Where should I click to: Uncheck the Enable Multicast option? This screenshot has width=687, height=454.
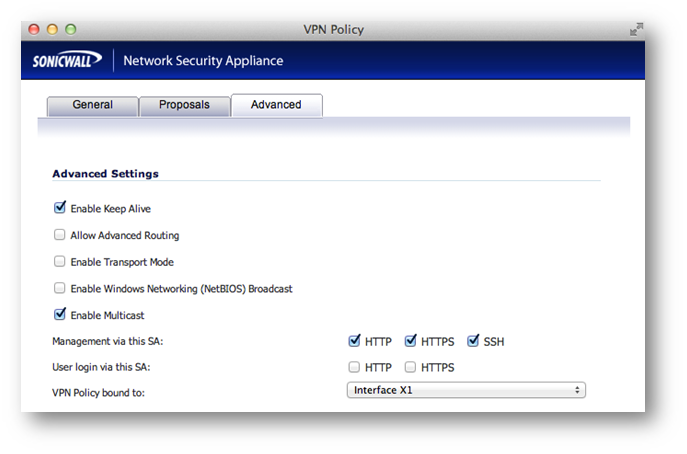pyautogui.click(x=60, y=315)
